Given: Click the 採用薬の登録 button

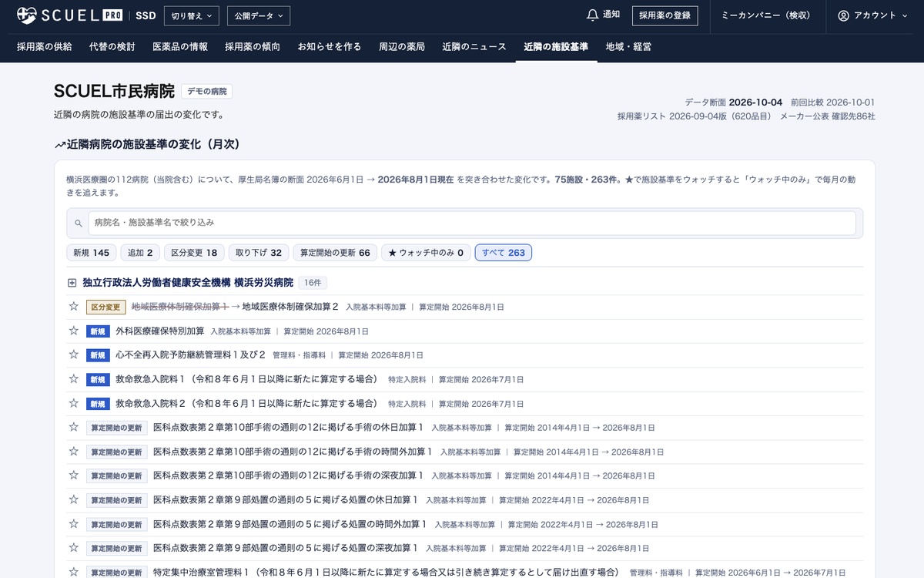Looking at the screenshot, I should click(x=665, y=15).
